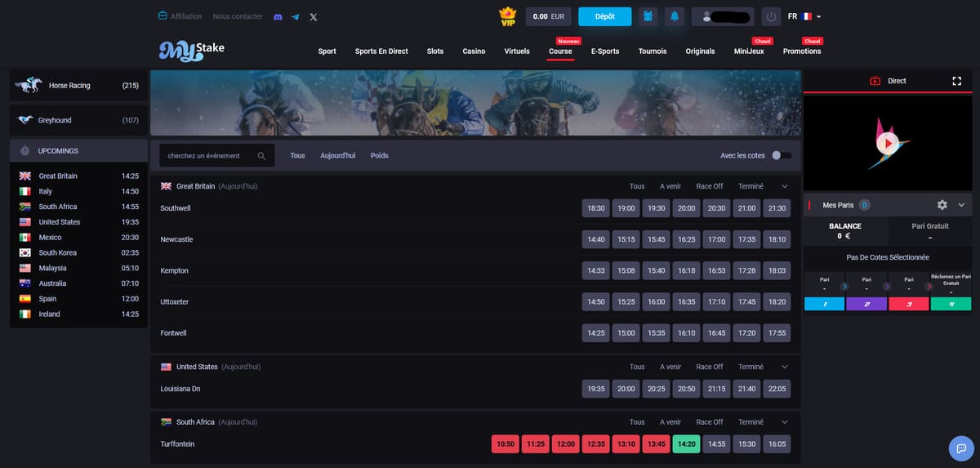Viewport: 980px width, 468px height.
Task: Click the event search field
Action: [208, 155]
